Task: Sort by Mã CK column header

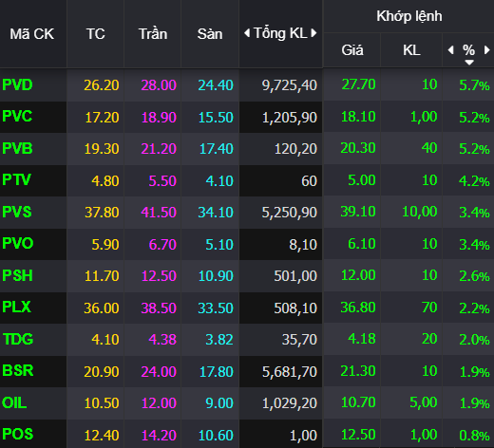Action: point(32,34)
